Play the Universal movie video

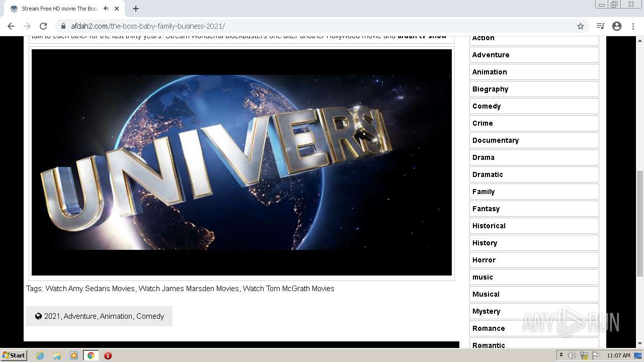242,162
